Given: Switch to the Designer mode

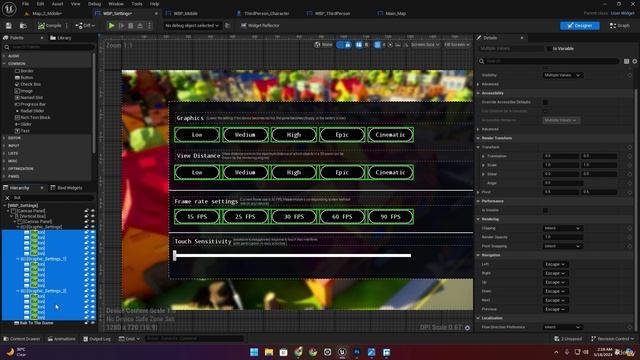Looking at the screenshot, I should 580,26.
